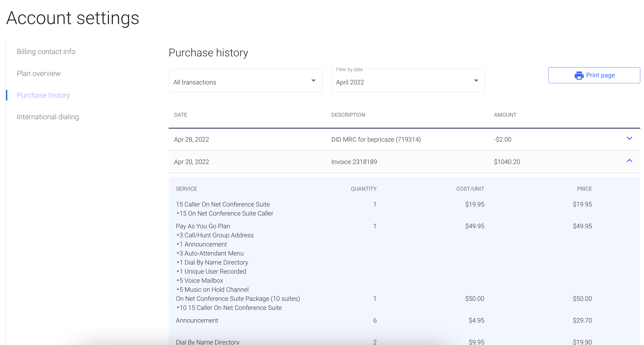Viewport: 644px width, 345px height.
Task: Select the Announcement service row
Action: [x=197, y=320]
